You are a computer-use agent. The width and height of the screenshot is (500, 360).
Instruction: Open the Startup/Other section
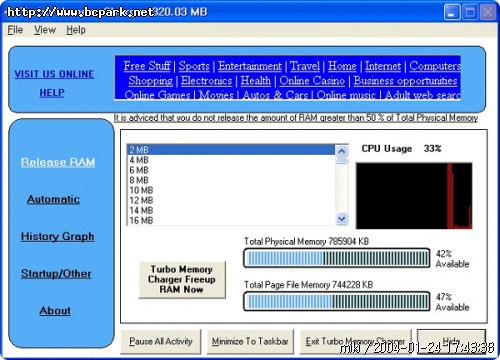[56, 274]
